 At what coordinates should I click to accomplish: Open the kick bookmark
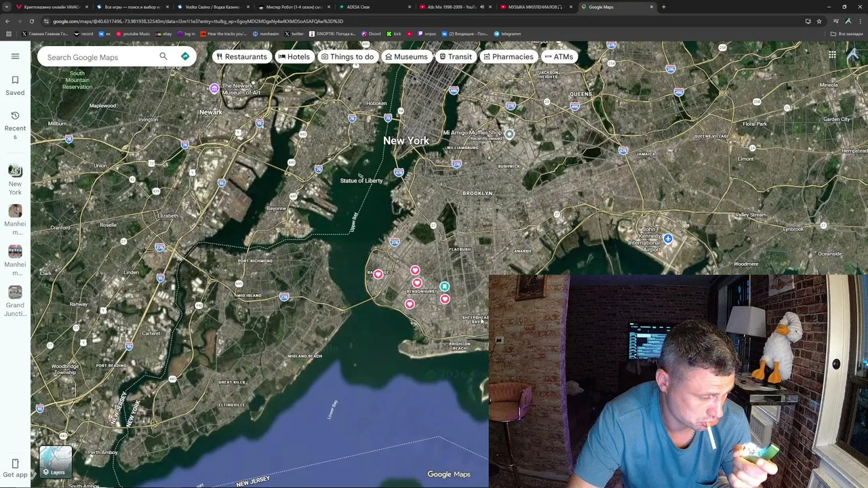coord(394,33)
